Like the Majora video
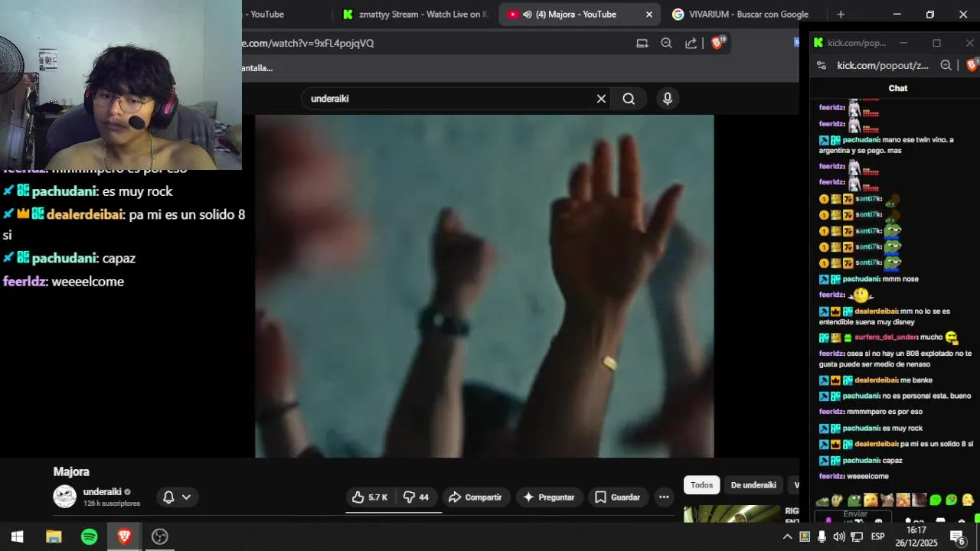 point(370,497)
